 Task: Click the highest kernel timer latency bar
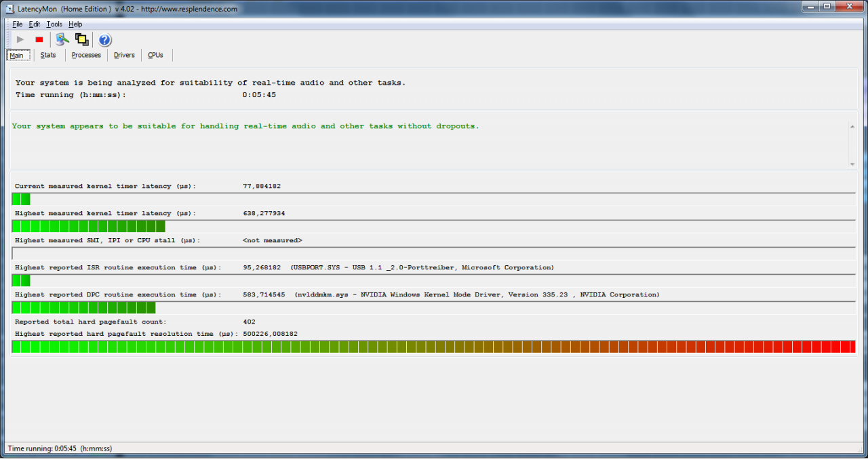434,226
